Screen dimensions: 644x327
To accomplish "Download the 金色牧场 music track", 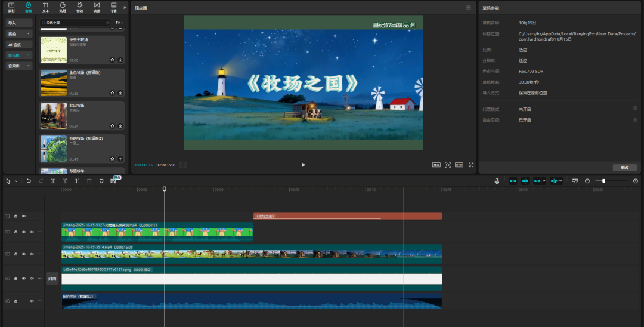I will point(120,93).
